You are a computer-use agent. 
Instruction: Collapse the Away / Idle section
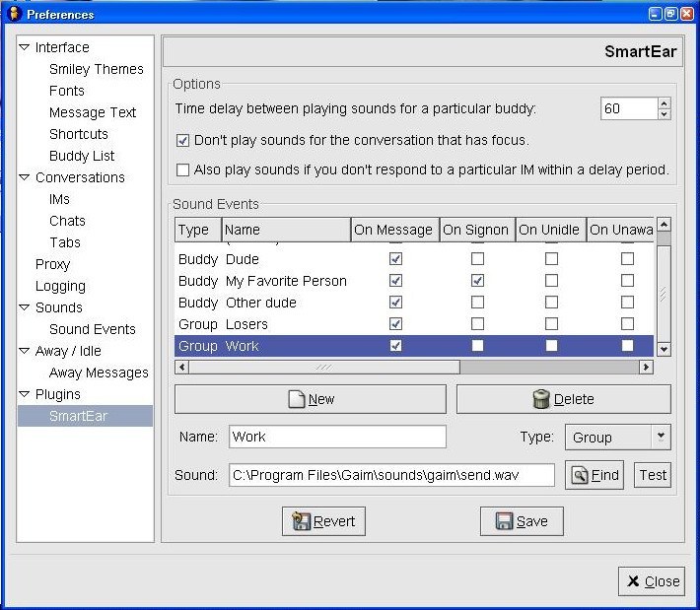(x=25, y=350)
